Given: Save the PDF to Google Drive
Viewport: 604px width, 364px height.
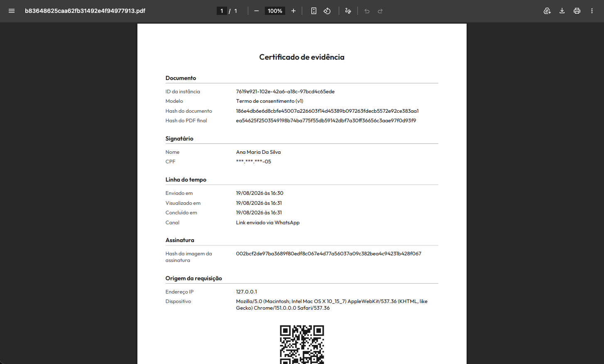Looking at the screenshot, I should (x=547, y=11).
